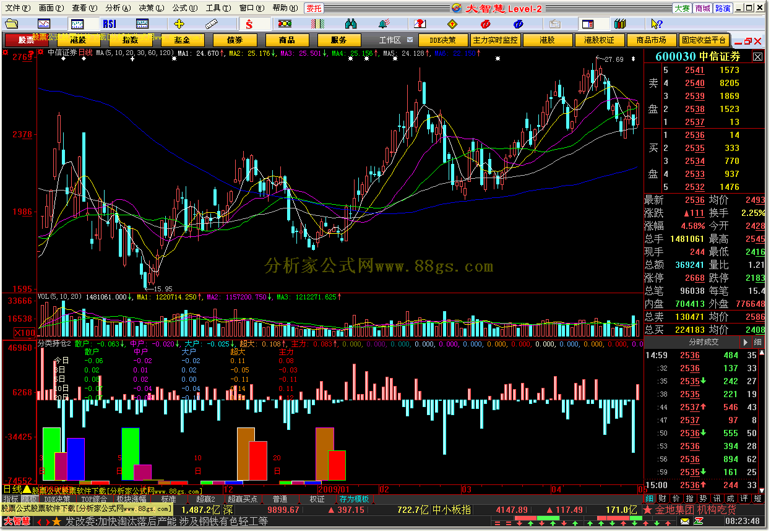Viewport: 771px width, 532px height.
Task: Expand the 分时成交 panel arrow
Action: (x=746, y=342)
